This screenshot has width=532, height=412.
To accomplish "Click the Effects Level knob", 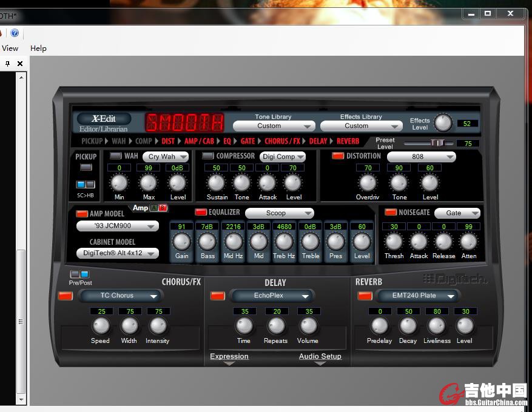I will pos(443,122).
